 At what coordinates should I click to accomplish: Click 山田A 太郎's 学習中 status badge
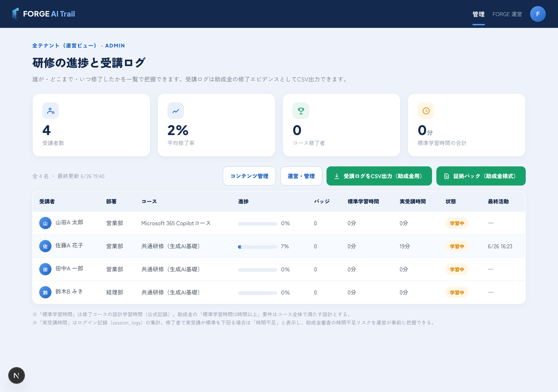coord(457,223)
